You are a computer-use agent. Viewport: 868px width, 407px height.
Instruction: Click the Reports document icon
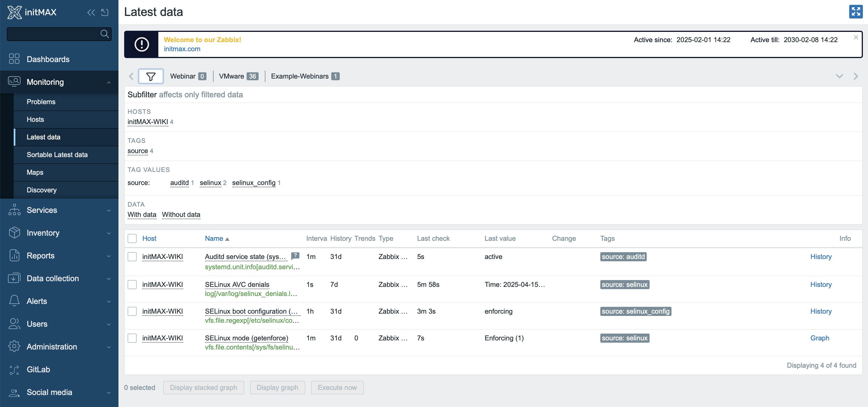click(14, 255)
